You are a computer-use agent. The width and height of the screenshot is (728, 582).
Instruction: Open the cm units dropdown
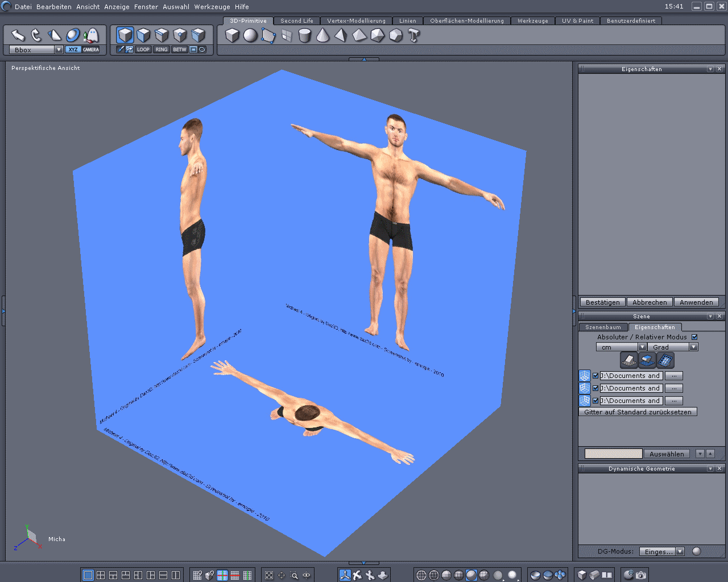642,347
